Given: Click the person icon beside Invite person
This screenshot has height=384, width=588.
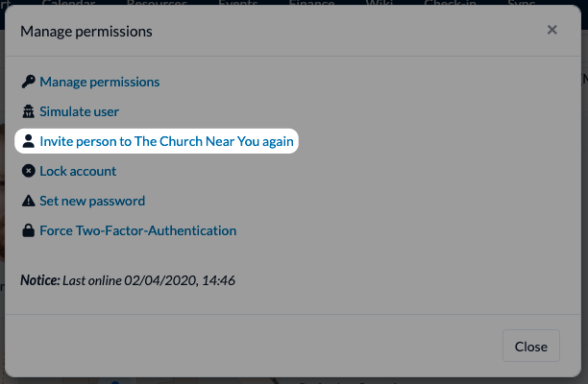Looking at the screenshot, I should [x=29, y=141].
